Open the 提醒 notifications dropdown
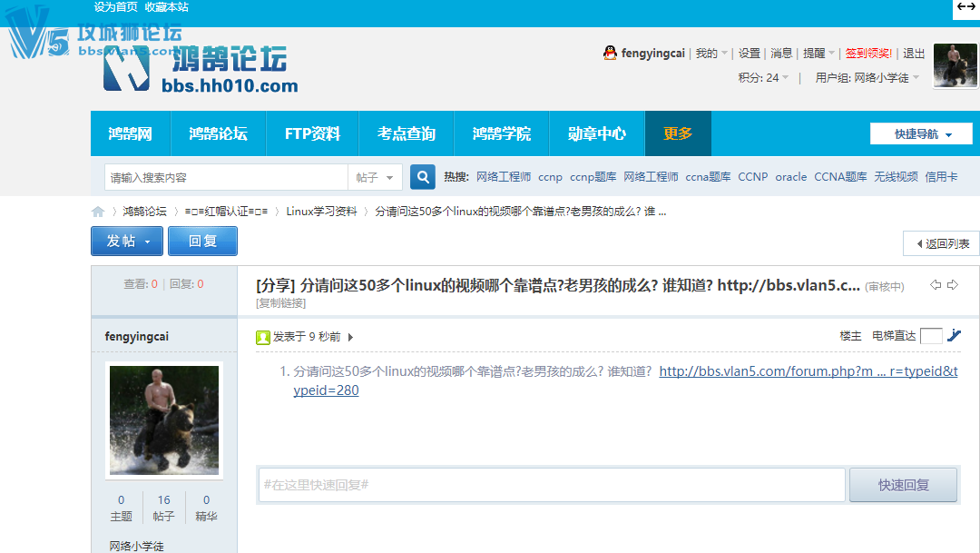Screen dimensions: 980x553 (819, 54)
